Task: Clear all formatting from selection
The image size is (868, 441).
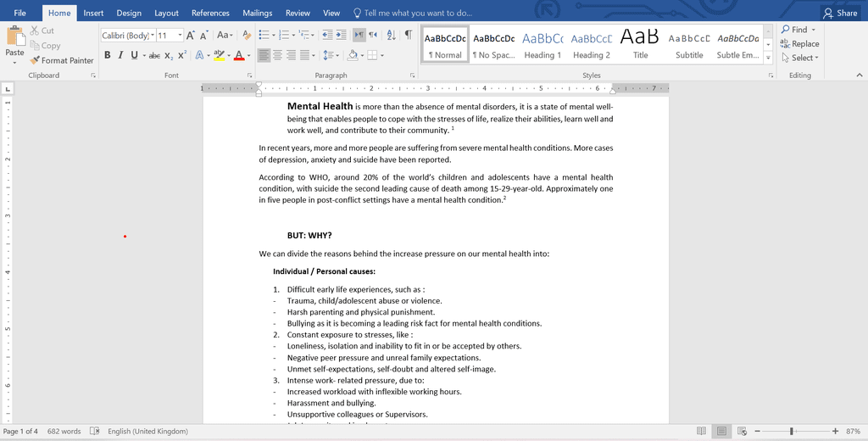Action: [247, 36]
